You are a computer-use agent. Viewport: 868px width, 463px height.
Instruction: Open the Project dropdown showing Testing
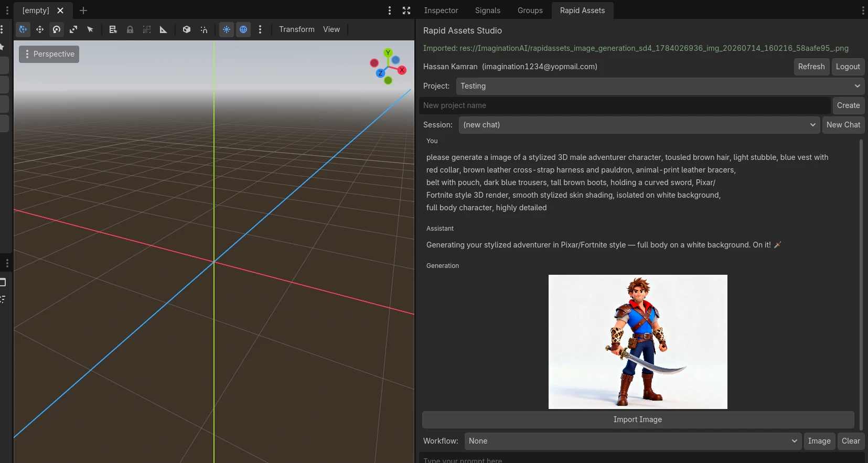point(660,86)
